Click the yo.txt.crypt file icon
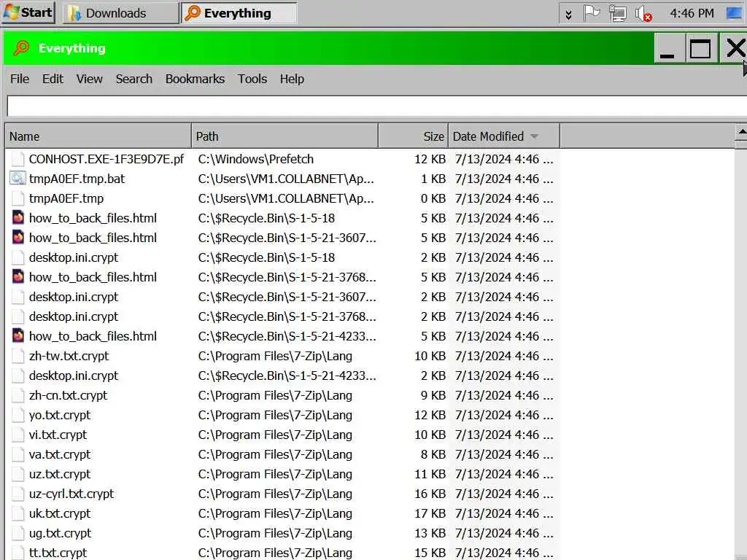 tap(18, 415)
